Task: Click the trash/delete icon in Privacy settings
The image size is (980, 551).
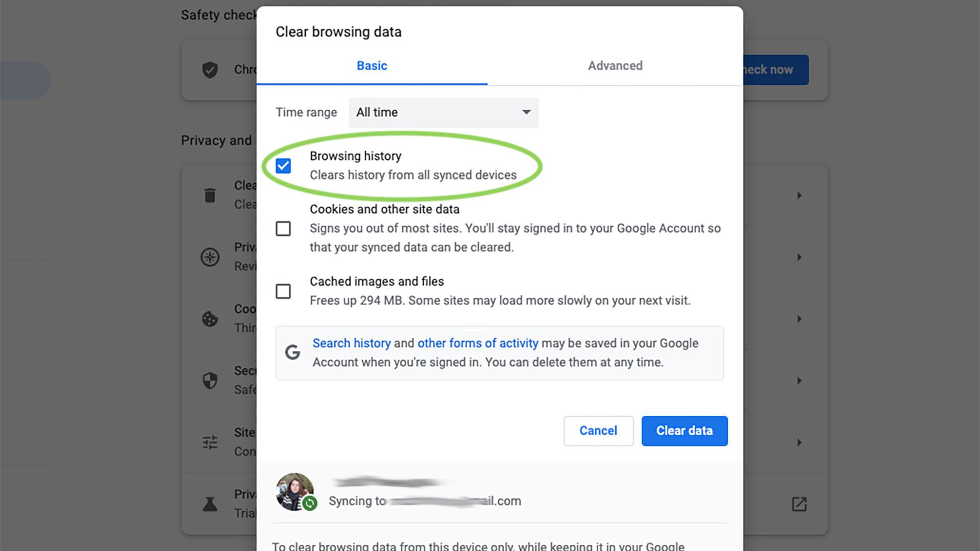Action: point(210,195)
